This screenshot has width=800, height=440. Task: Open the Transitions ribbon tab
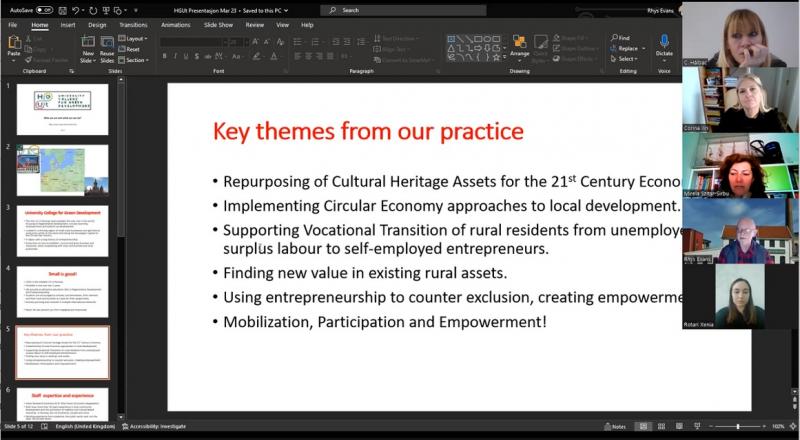(132, 24)
